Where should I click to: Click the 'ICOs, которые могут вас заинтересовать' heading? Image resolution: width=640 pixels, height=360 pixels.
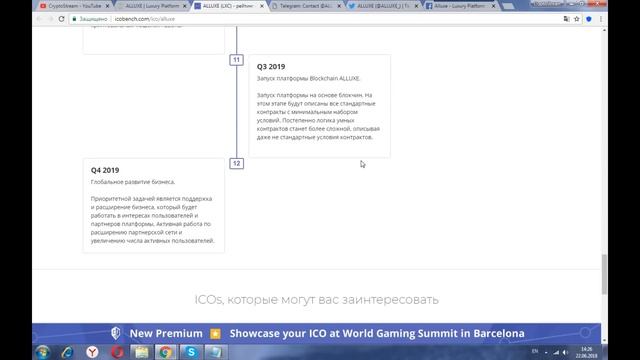tap(316, 300)
